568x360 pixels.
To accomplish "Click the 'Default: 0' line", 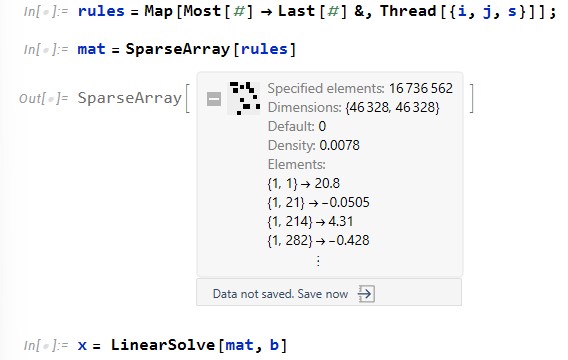I will (297, 126).
